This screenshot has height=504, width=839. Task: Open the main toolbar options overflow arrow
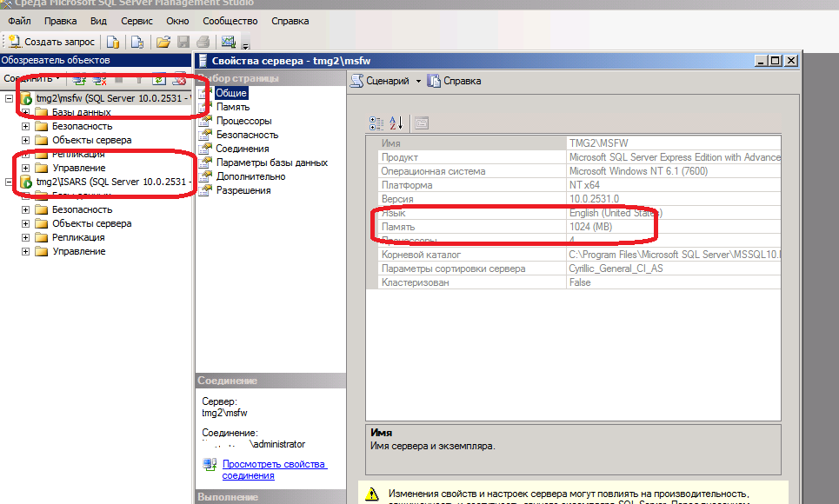click(x=245, y=45)
